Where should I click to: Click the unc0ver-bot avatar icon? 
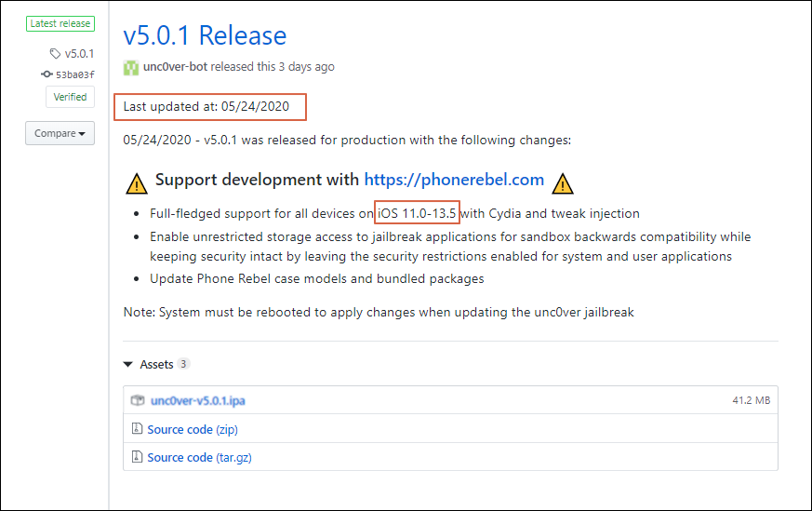(x=130, y=67)
